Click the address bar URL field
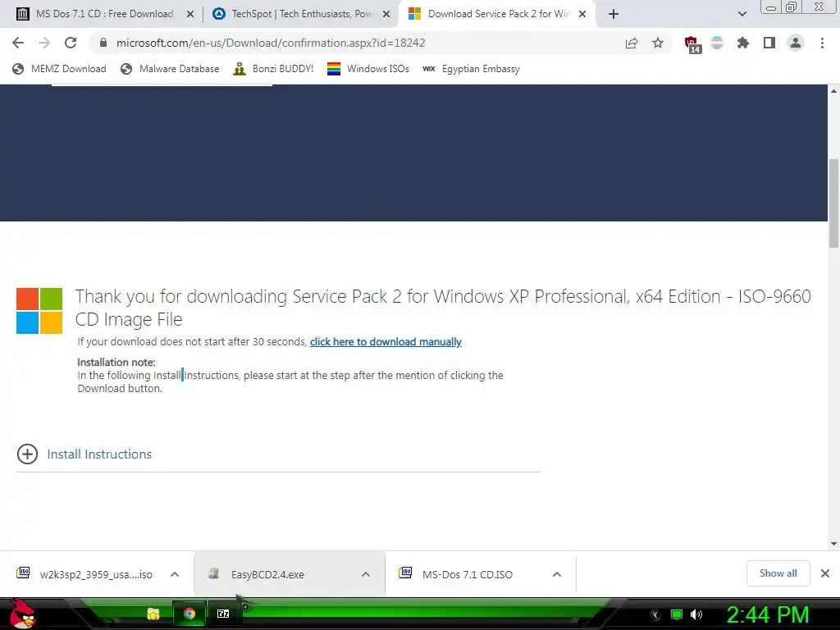 (x=271, y=43)
